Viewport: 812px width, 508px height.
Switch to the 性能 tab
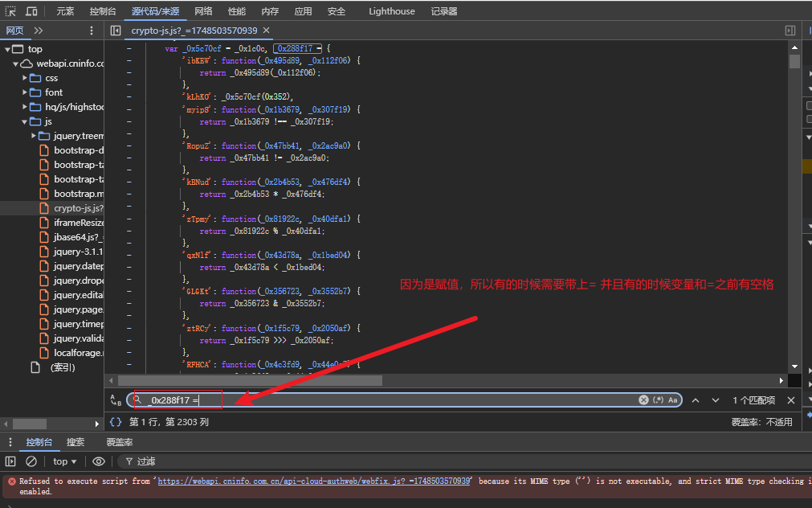(x=237, y=11)
